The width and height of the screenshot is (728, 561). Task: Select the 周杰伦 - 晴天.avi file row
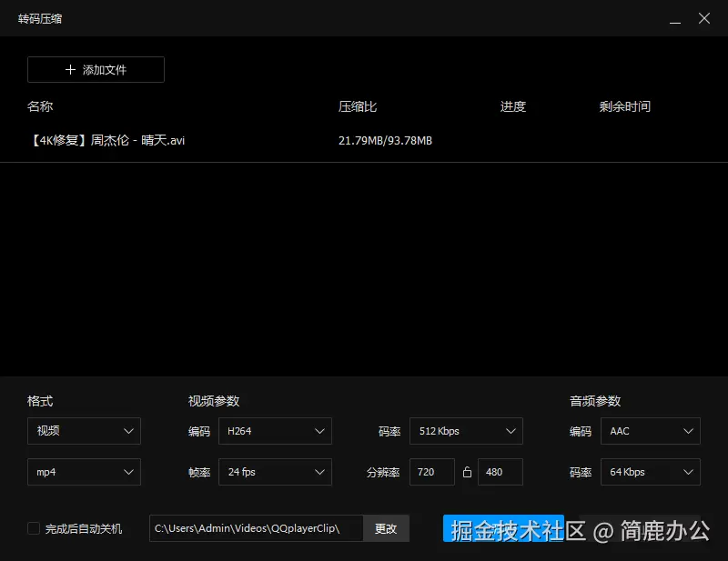pos(105,140)
